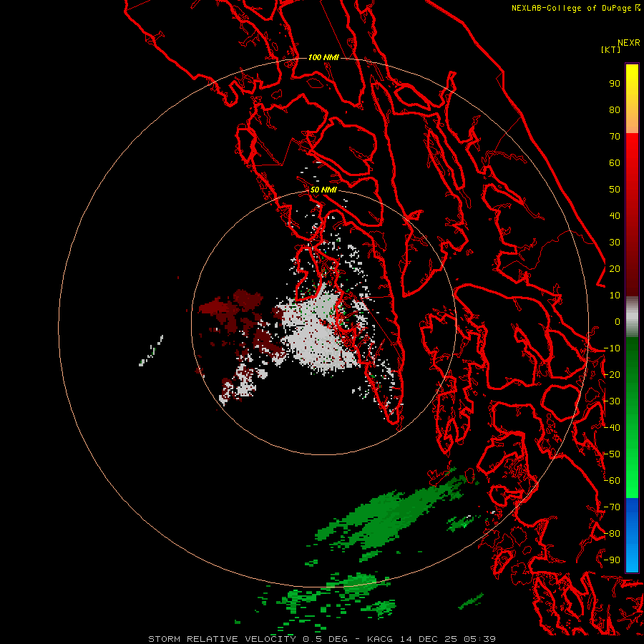
Task: Click the small gray echo streak far west of radar
Action: pyautogui.click(x=151, y=351)
